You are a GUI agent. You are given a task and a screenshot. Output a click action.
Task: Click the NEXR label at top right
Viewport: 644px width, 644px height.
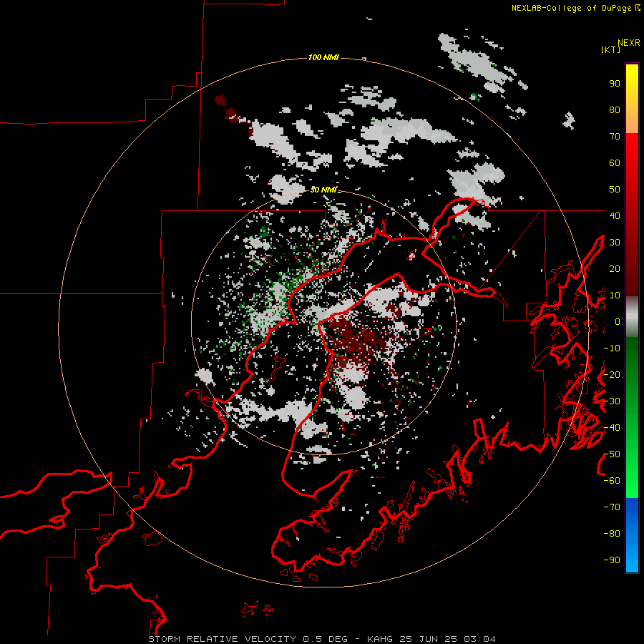point(629,43)
